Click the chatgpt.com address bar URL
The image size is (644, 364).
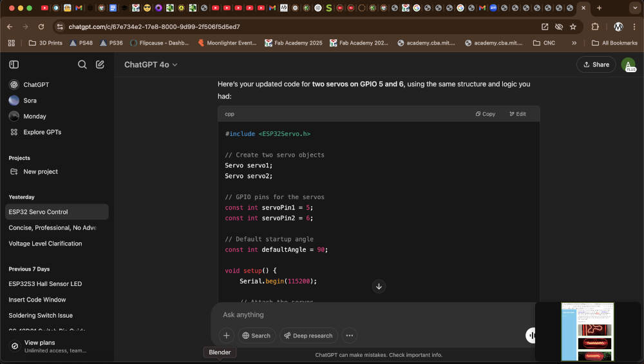pyautogui.click(x=154, y=26)
